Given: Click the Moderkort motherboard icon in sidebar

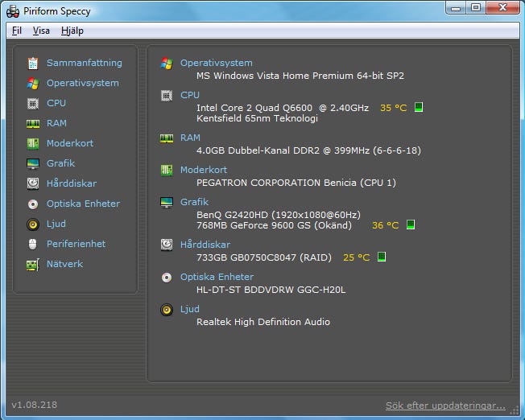Looking at the screenshot, I should [x=32, y=143].
